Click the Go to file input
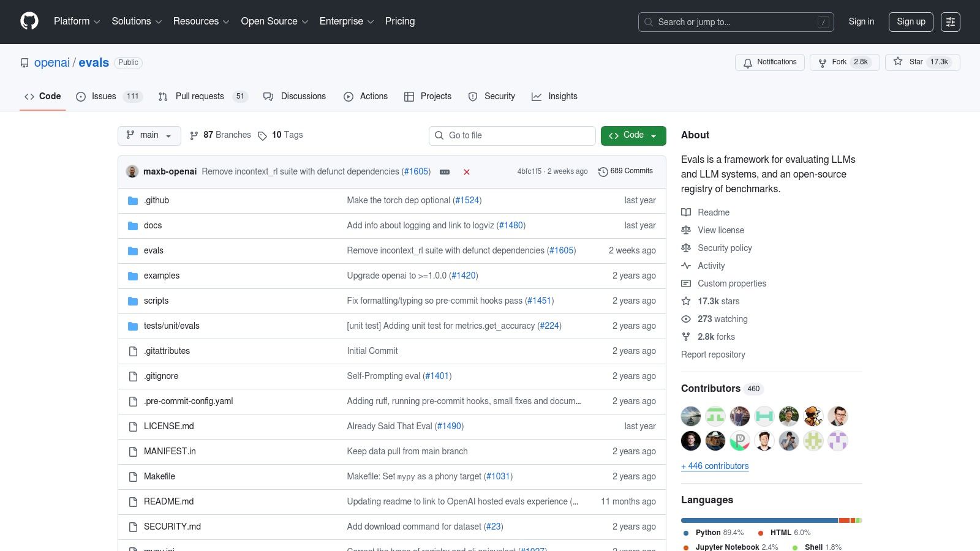This screenshot has width=980, height=551. coord(512,135)
